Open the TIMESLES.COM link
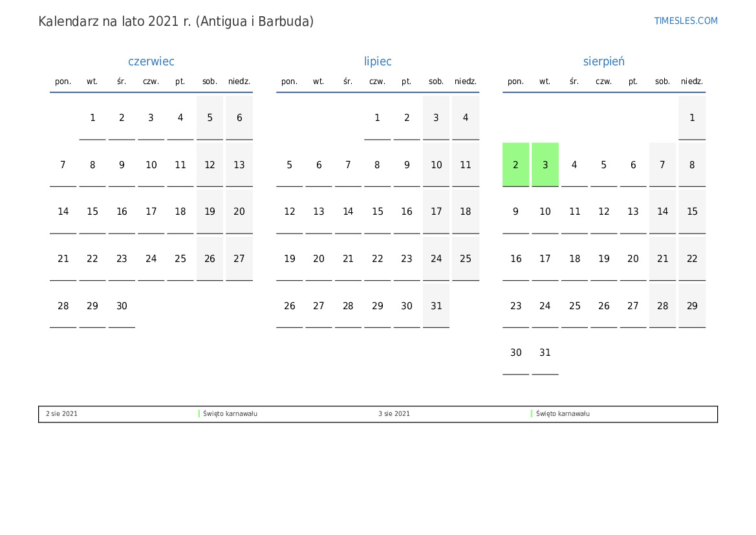 (x=686, y=21)
